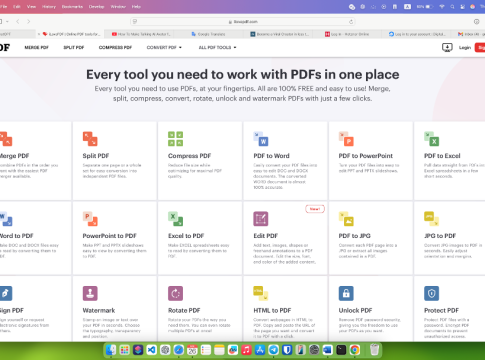485x360 pixels.
Task: Click the New! badge on Edit PDF
Action: click(x=315, y=209)
